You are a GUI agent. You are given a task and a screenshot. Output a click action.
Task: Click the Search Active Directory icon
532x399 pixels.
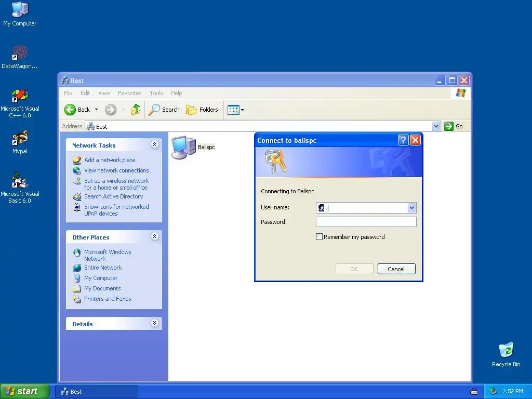click(x=77, y=197)
